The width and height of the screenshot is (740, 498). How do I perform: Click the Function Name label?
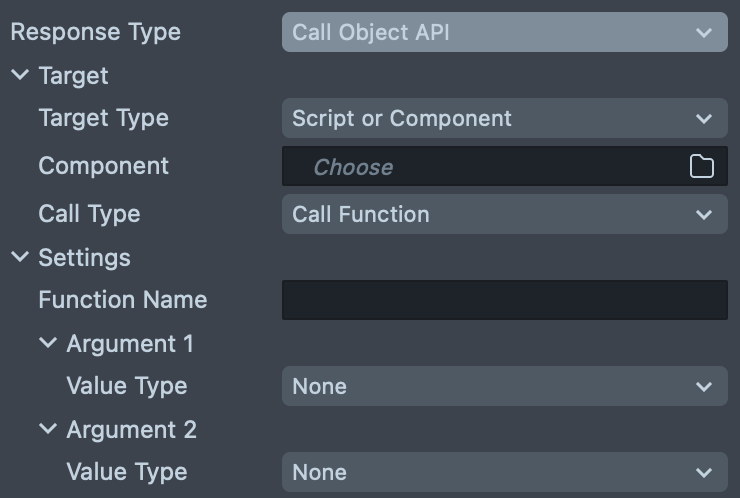[x=122, y=300]
